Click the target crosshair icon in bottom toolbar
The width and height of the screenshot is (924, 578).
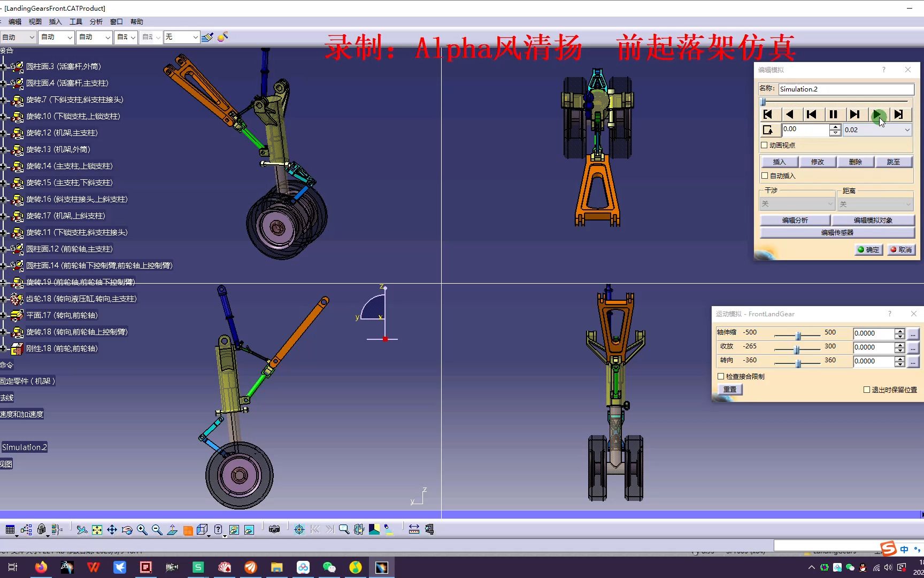coord(299,529)
